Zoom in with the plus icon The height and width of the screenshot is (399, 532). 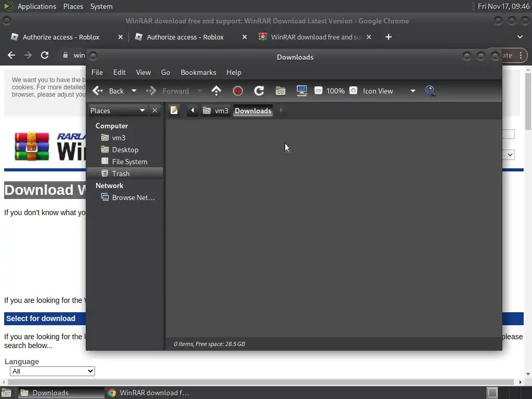click(353, 90)
